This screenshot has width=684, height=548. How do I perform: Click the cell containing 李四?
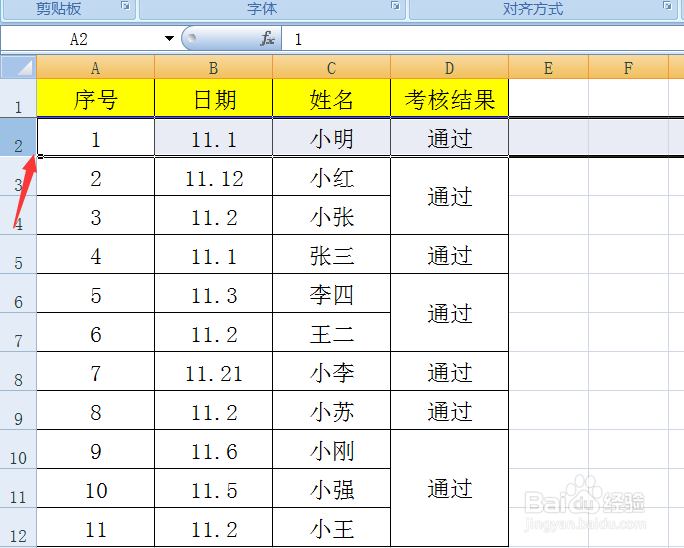(x=332, y=293)
